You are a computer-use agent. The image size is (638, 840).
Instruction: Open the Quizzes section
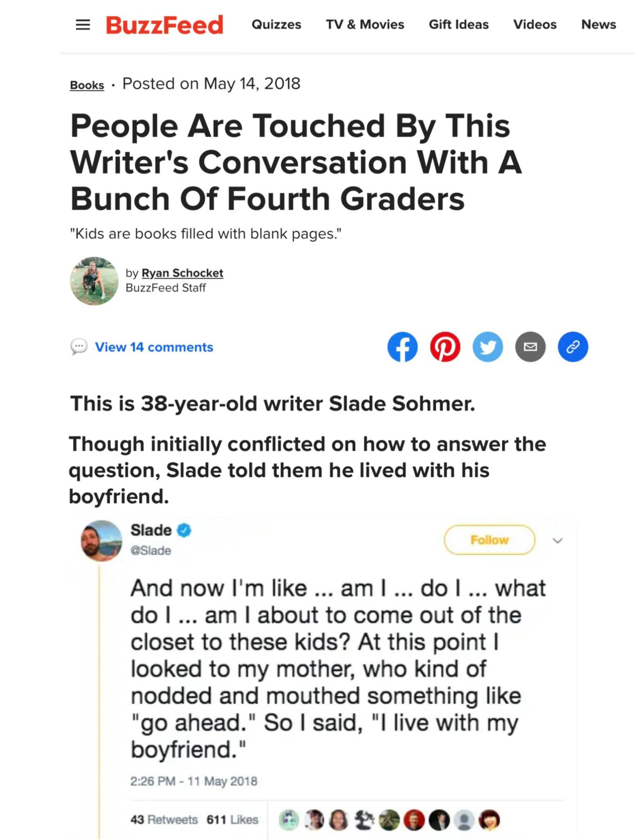[x=276, y=25]
